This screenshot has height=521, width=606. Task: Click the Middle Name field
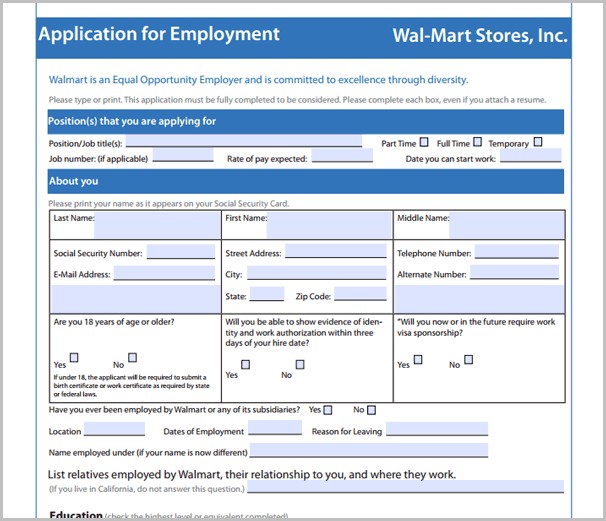coord(506,225)
